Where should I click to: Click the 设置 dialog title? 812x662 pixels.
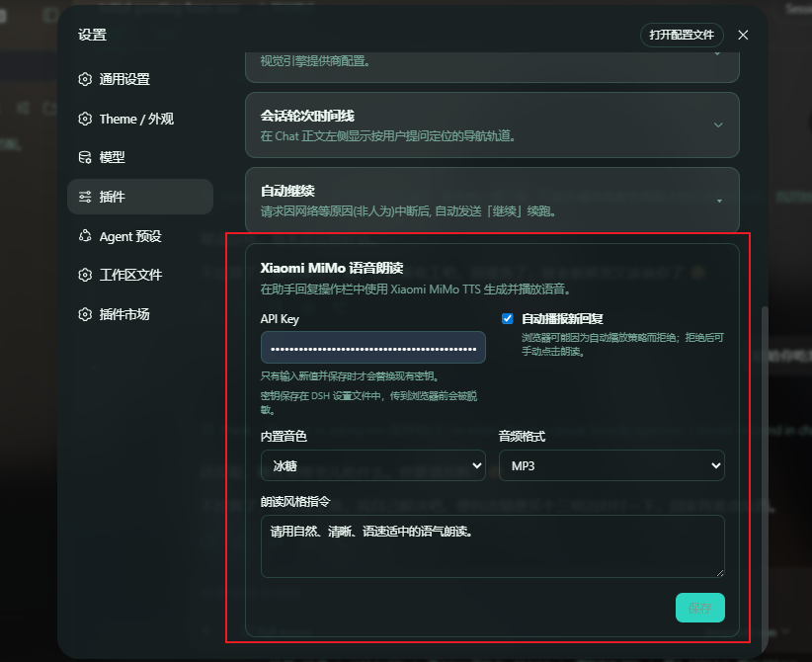(92, 35)
